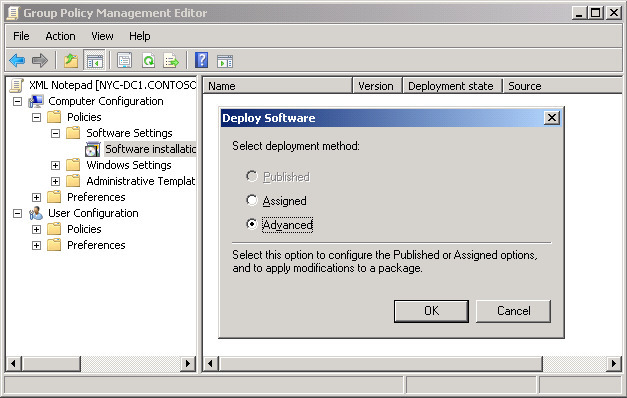Click the tree pane scroll right arrow
This screenshot has height=398, width=627.
(188, 364)
